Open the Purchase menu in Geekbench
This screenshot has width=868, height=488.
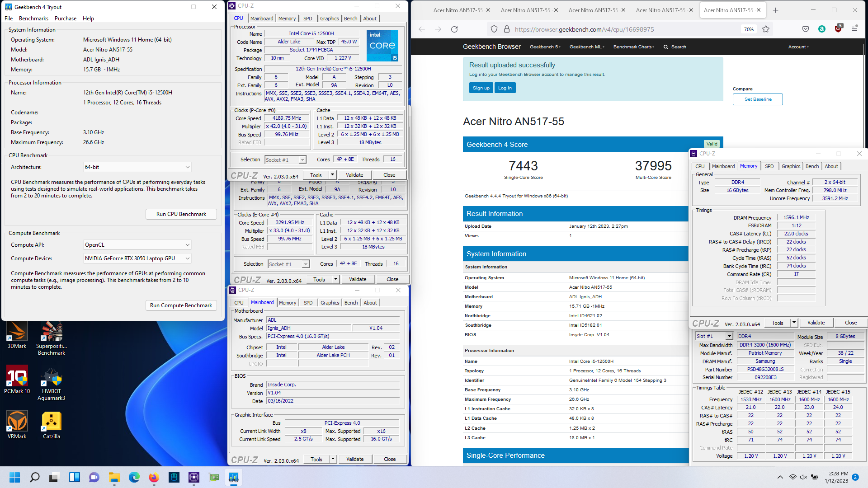pyautogui.click(x=66, y=19)
